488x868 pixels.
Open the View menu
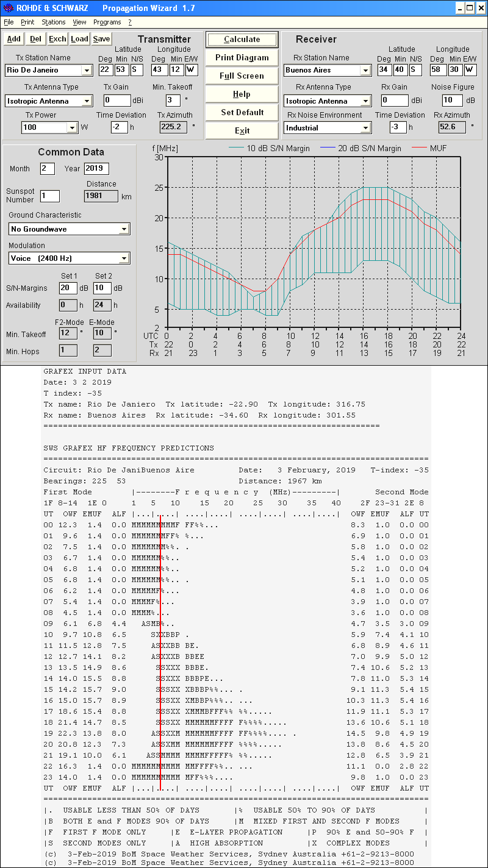tap(79, 22)
